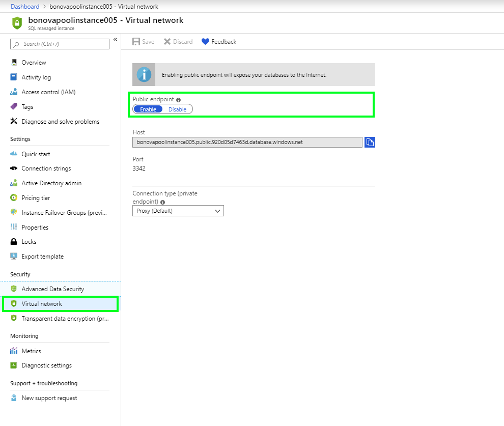Image resolution: width=504 pixels, height=426 pixels.
Task: Click the Access control people icon
Action: 14,92
